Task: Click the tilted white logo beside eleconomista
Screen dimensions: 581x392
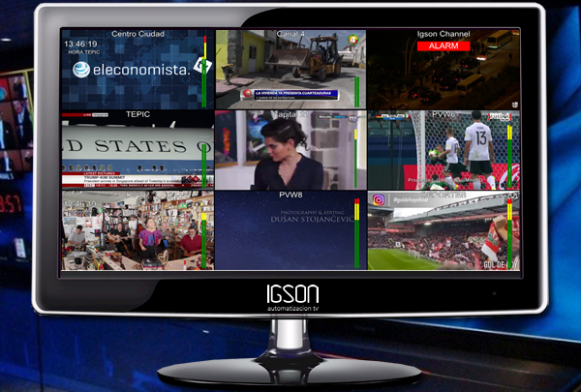Action: click(x=203, y=65)
